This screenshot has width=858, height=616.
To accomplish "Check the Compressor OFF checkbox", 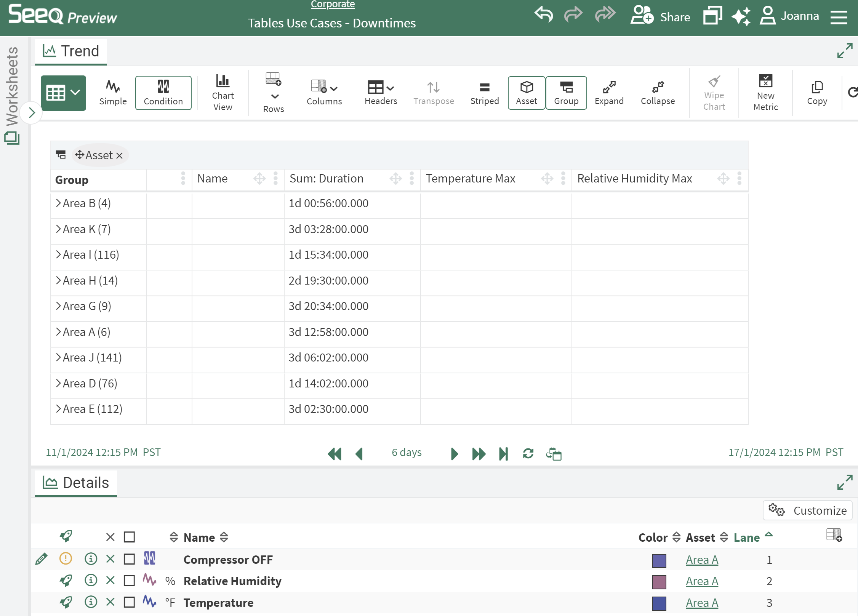I will point(130,559).
